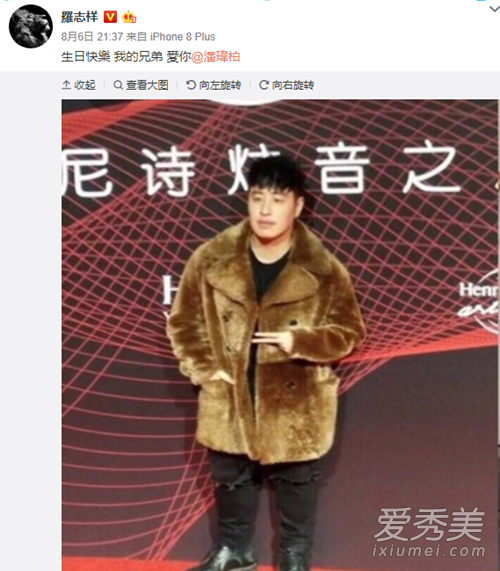
Task: Click the clockwise rotate arrow icon
Action: [264, 85]
